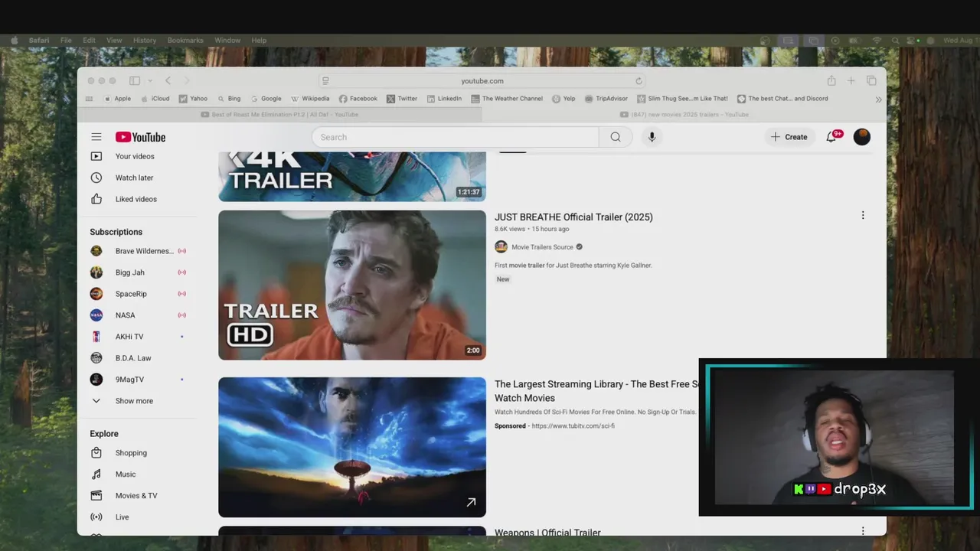
Task: Open Your videos in the sidebar
Action: [x=135, y=156]
